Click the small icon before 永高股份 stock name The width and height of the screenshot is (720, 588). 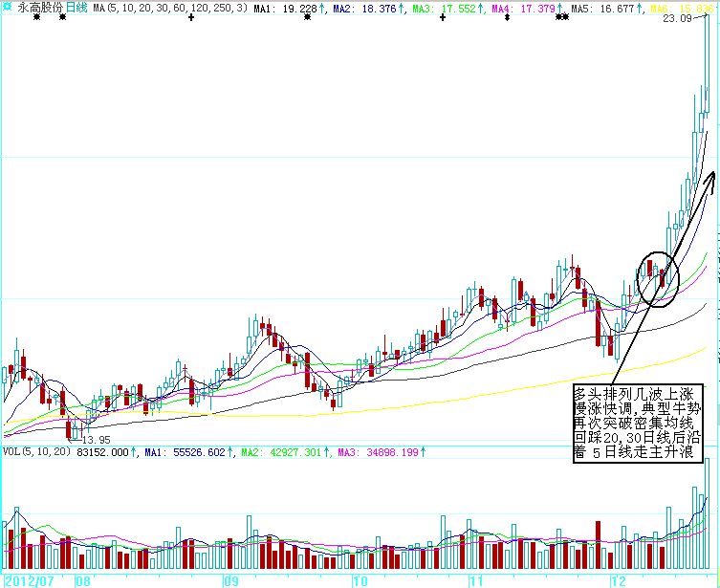click(9, 8)
